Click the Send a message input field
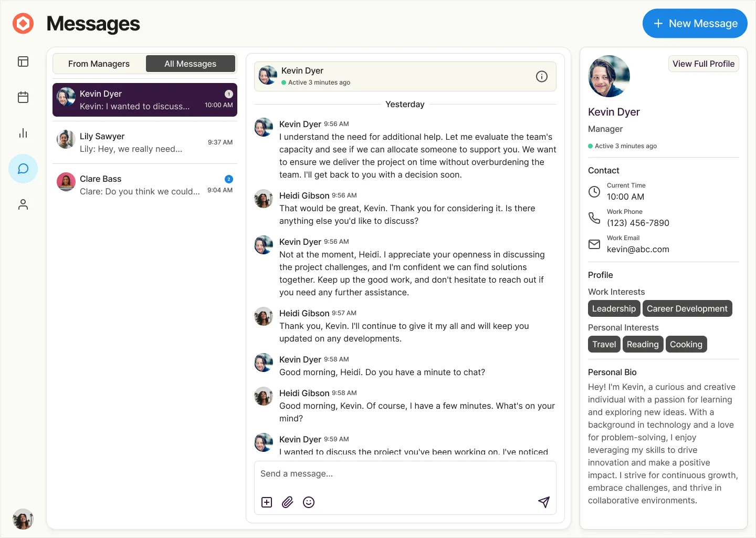The width and height of the screenshot is (756, 538). [404, 474]
